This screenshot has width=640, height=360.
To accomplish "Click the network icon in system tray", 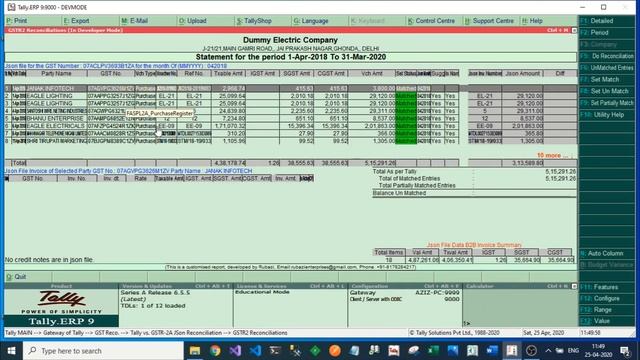I will click(x=560, y=351).
